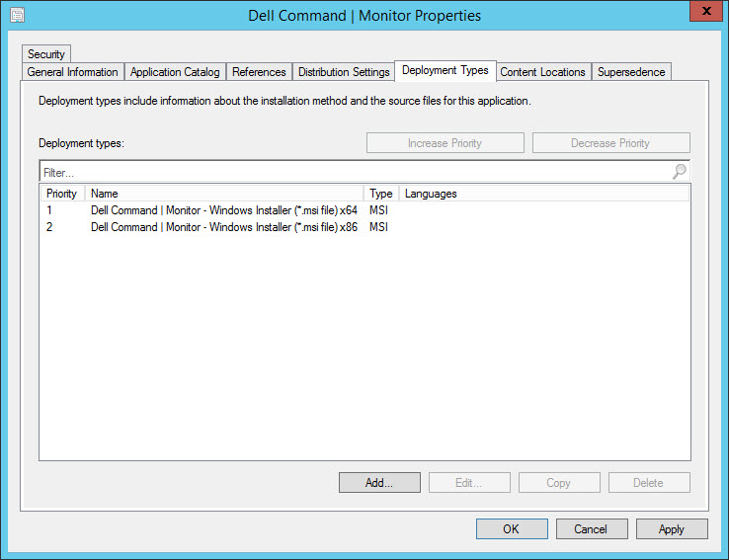Sort list by Name column header
Image resolution: width=729 pixels, height=560 pixels.
(x=223, y=194)
